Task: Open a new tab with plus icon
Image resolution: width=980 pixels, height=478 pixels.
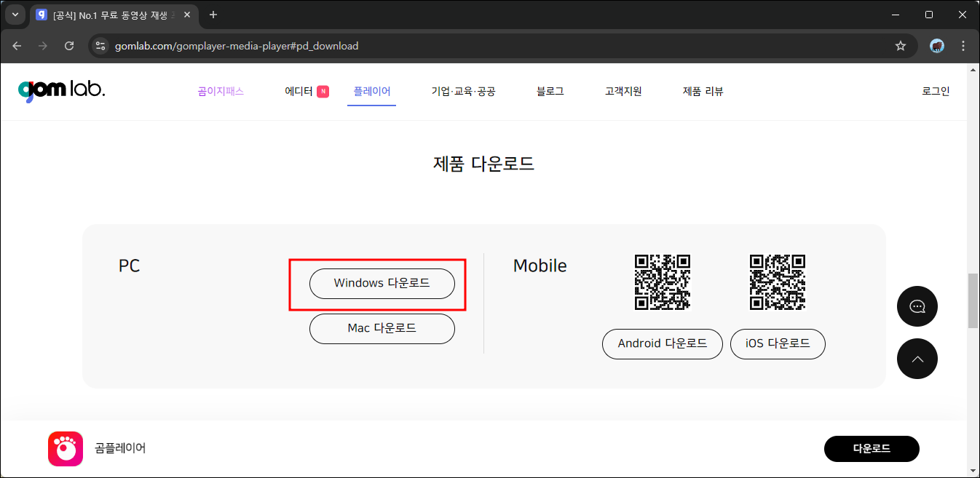Action: coord(213,15)
